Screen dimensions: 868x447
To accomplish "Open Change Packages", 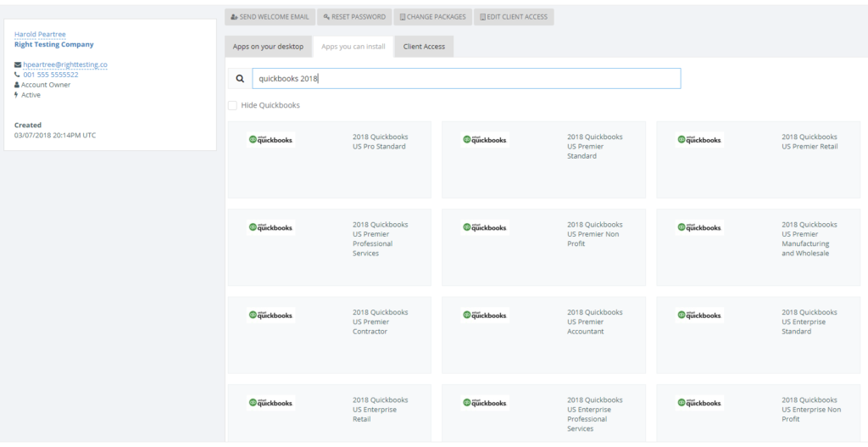I will pyautogui.click(x=432, y=17).
